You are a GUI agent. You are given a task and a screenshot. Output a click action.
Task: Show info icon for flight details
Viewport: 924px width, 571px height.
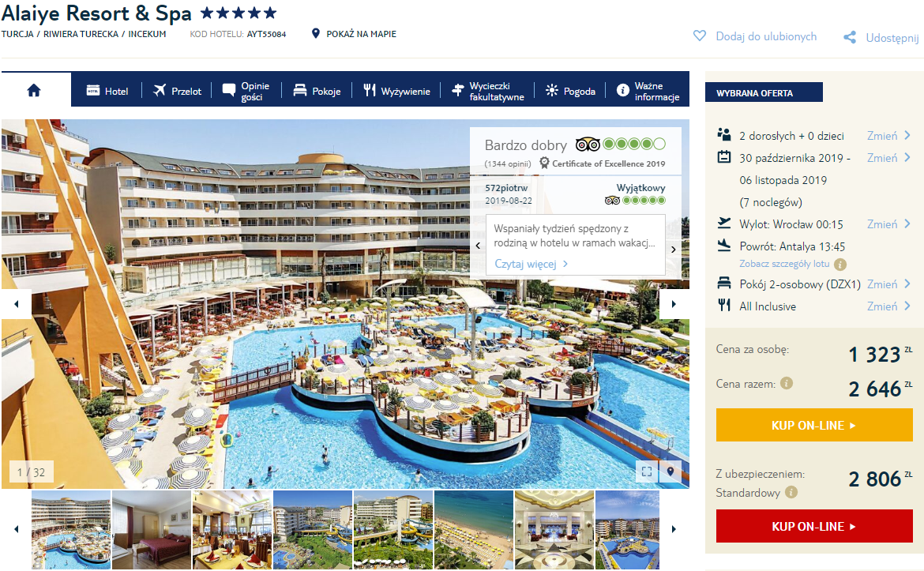[840, 264]
